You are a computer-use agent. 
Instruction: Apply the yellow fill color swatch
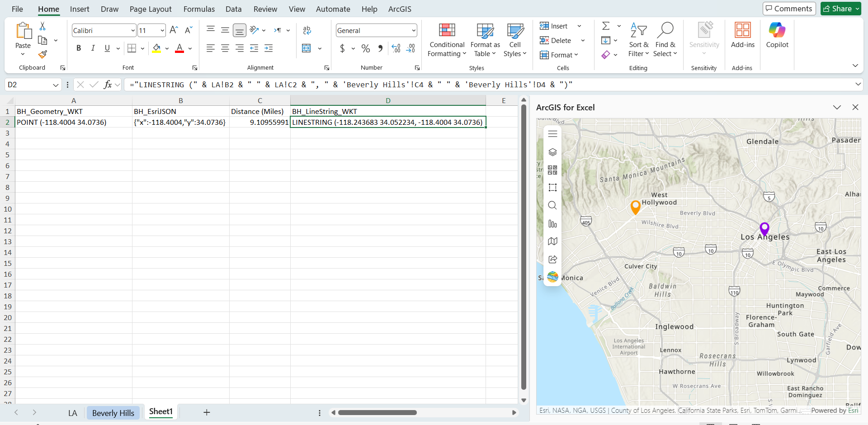pyautogui.click(x=156, y=48)
